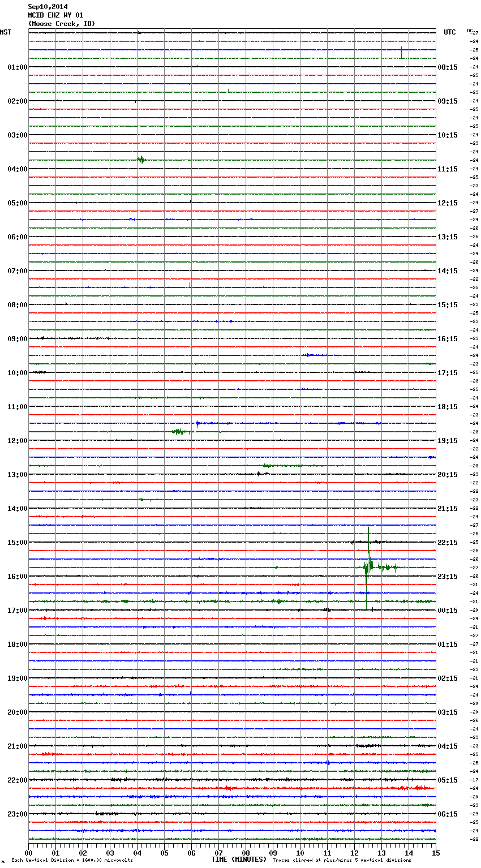
Task: Click the (Moose Creek, ID) station name
Action: coord(62,24)
